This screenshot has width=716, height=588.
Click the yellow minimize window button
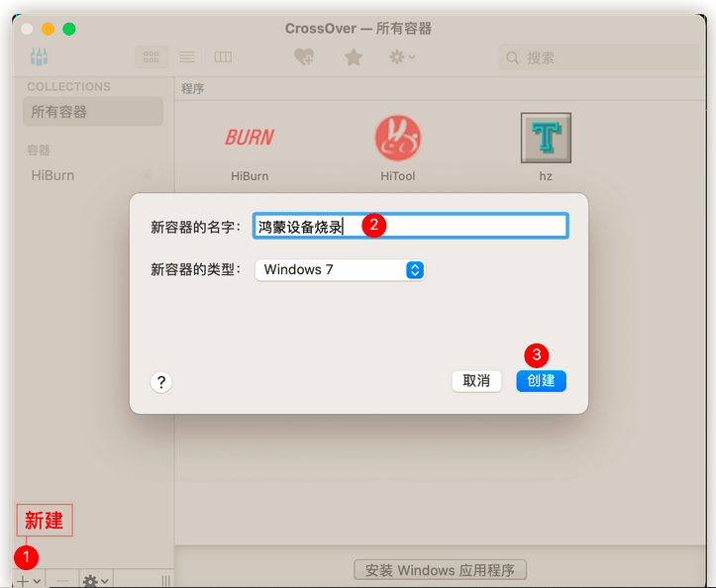tap(48, 29)
